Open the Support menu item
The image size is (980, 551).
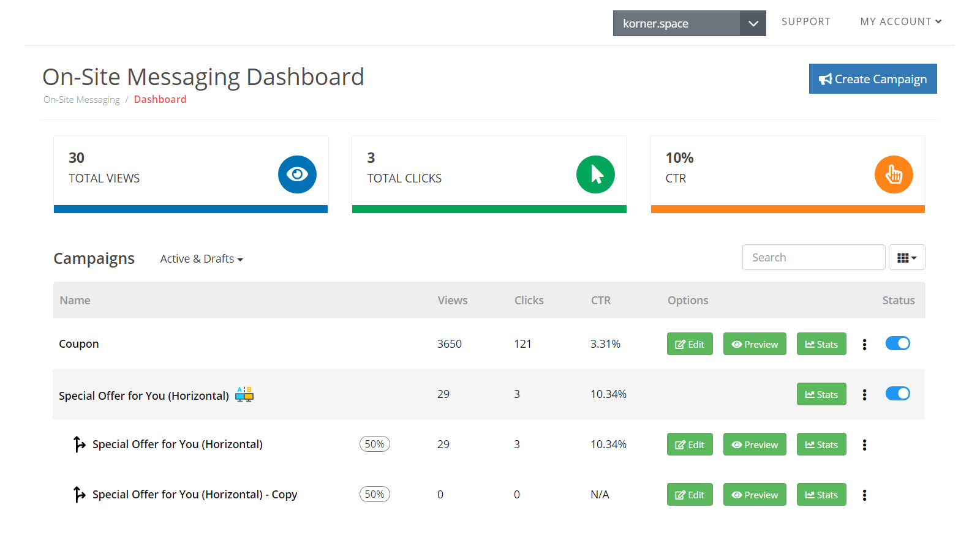pos(806,21)
